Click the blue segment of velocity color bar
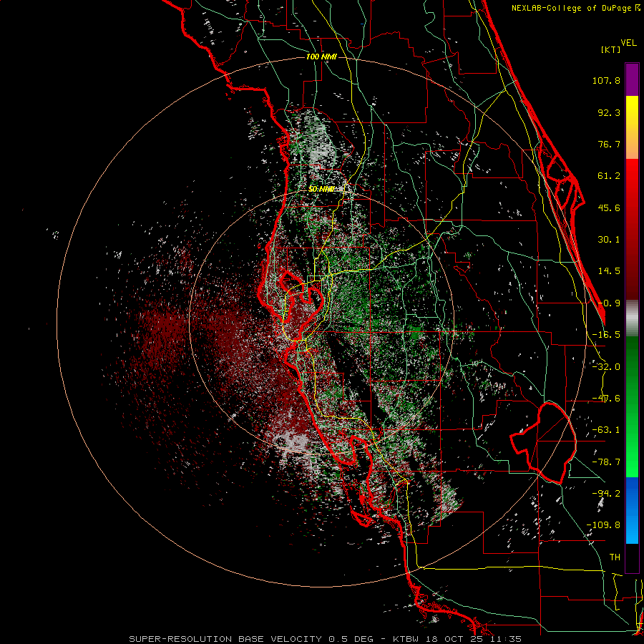This screenshot has height=644, width=644. click(632, 510)
